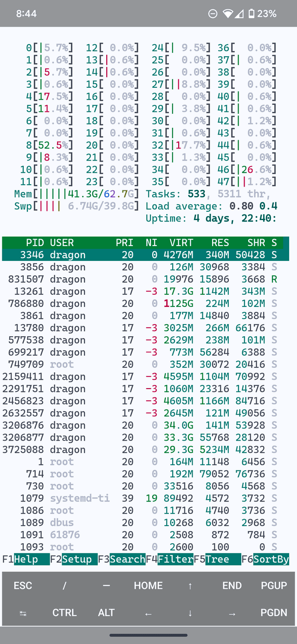Sort by the PRI column header
297x644 pixels.
[124, 242]
